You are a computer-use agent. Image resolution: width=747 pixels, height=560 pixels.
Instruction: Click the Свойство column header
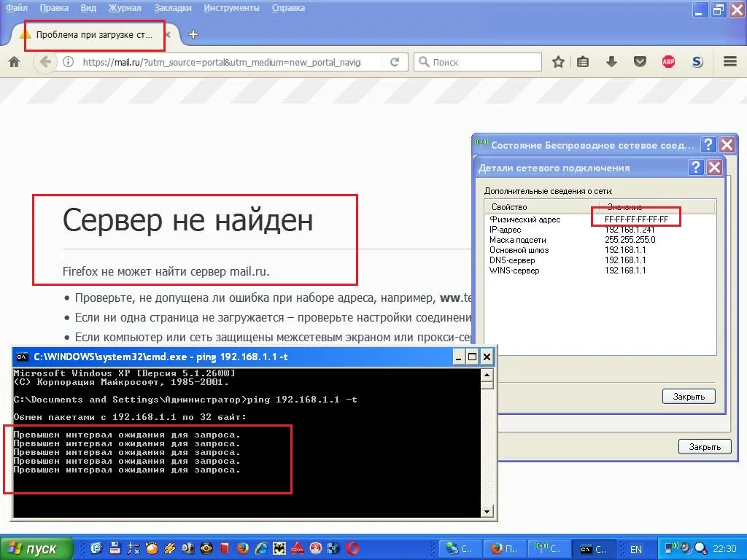pyautogui.click(x=542, y=206)
